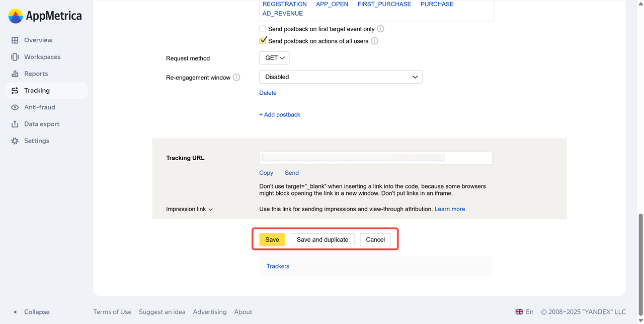Click the Data export upload icon
Viewport: 644px width, 324px height.
click(x=15, y=124)
